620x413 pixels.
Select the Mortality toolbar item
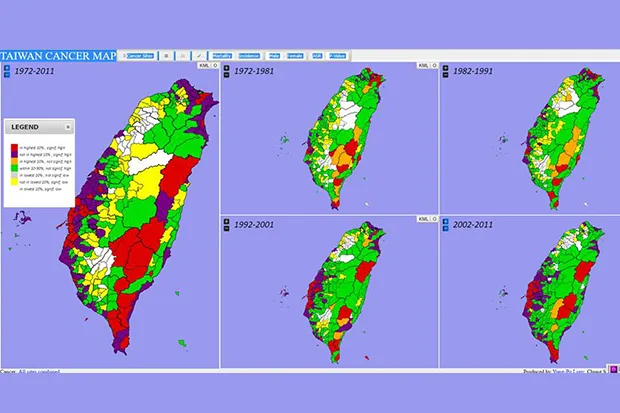click(222, 56)
